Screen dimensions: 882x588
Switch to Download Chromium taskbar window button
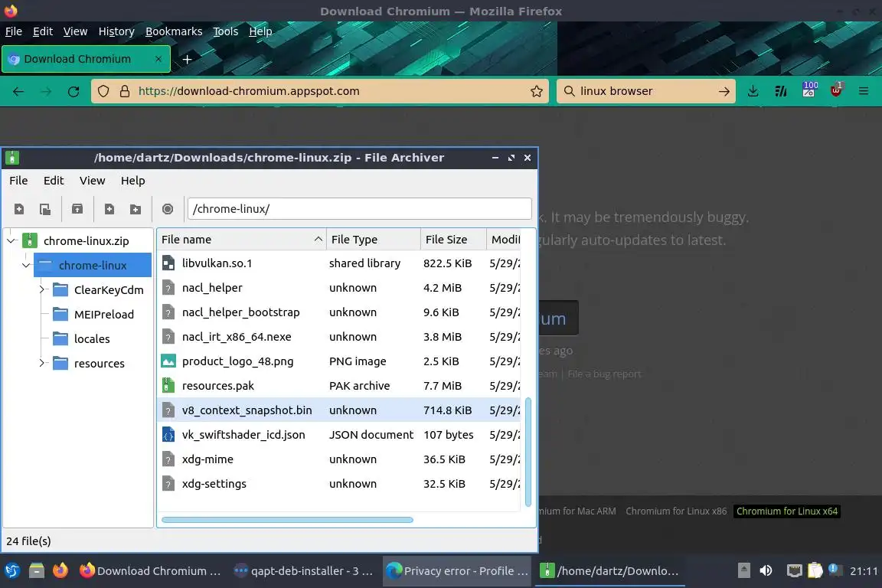pyautogui.click(x=151, y=570)
